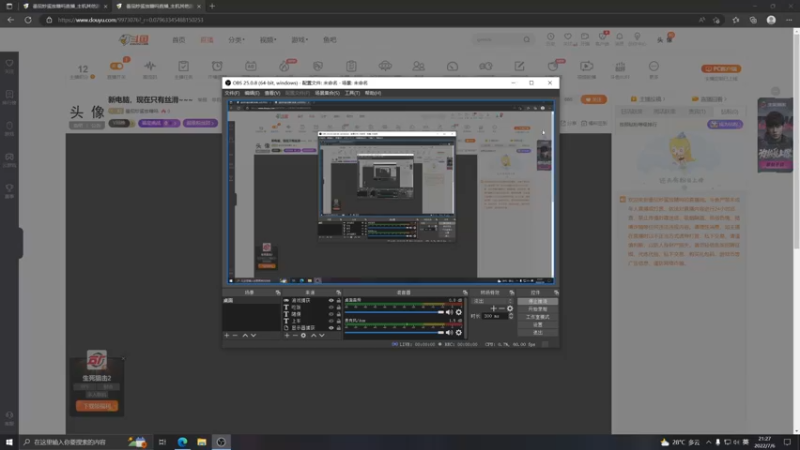The width and height of the screenshot is (800, 450).
Task: Click the start recording button in controls
Action: [x=537, y=309]
